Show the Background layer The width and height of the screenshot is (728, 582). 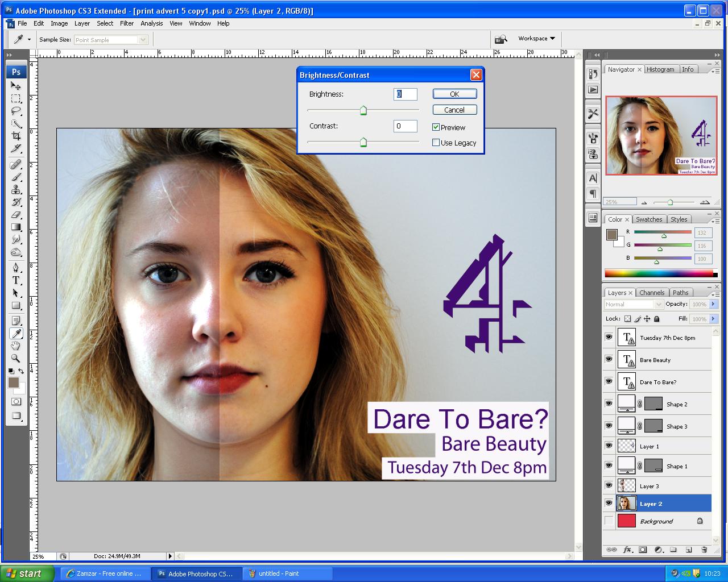(609, 521)
